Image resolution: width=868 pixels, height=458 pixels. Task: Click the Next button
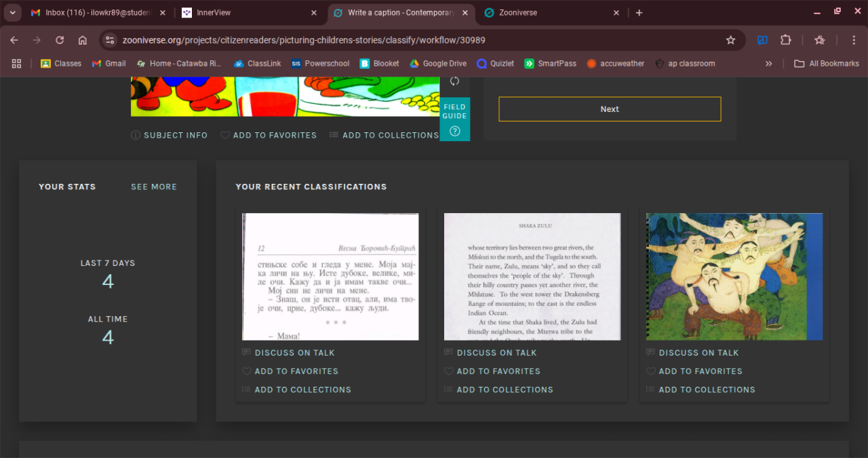(610, 109)
